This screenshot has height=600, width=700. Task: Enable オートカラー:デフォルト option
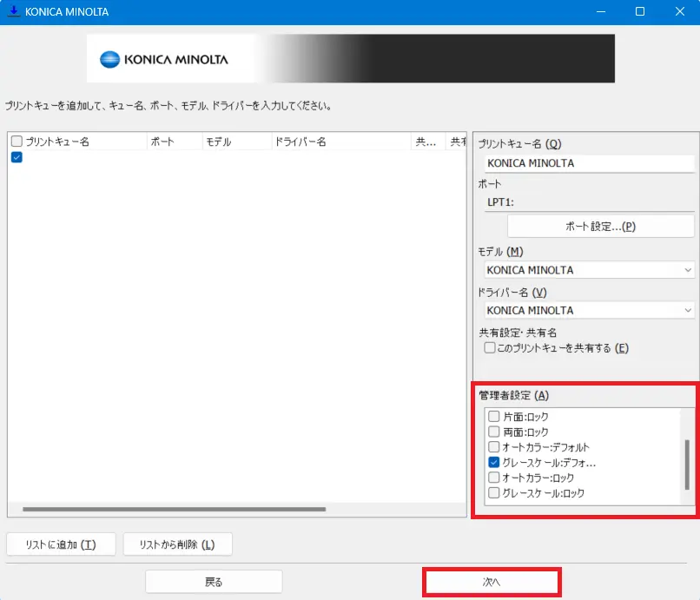[x=494, y=447]
